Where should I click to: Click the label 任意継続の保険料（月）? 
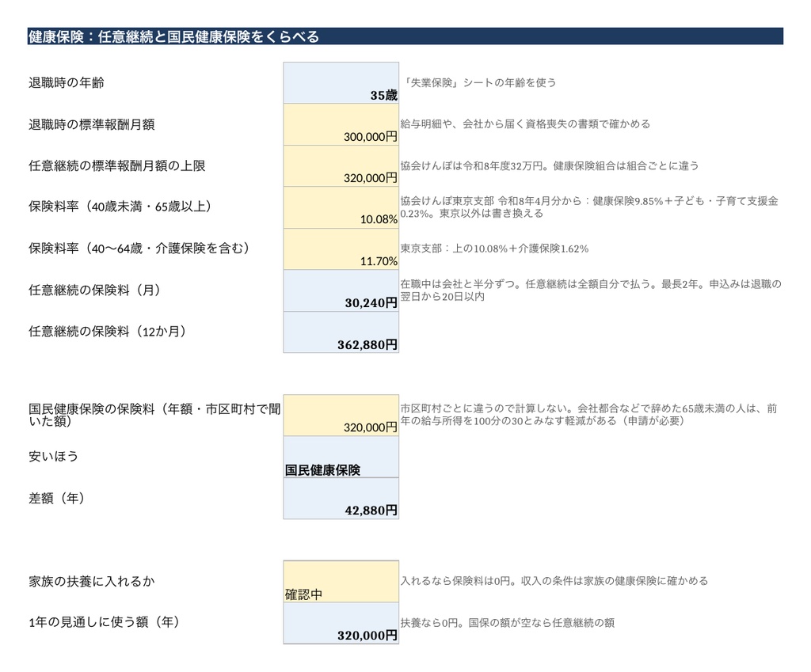point(95,290)
